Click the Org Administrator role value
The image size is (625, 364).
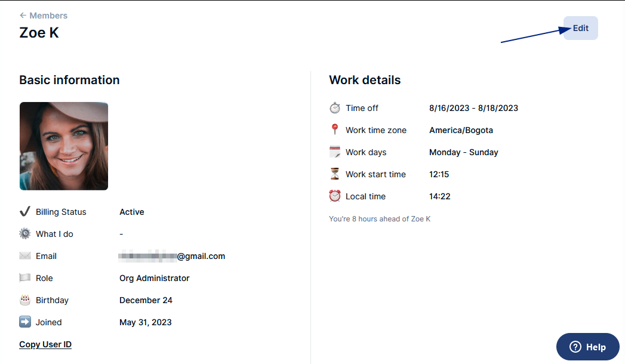(154, 278)
